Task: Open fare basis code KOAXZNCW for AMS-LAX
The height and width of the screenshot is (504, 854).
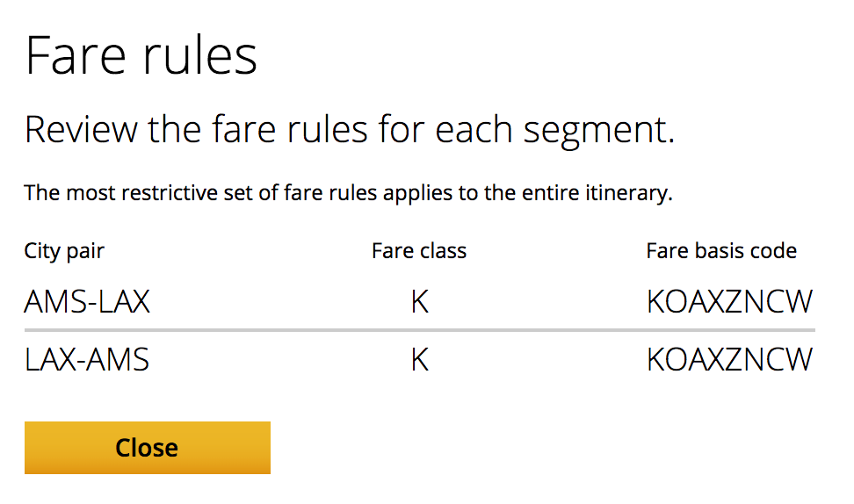Action: coord(729,302)
